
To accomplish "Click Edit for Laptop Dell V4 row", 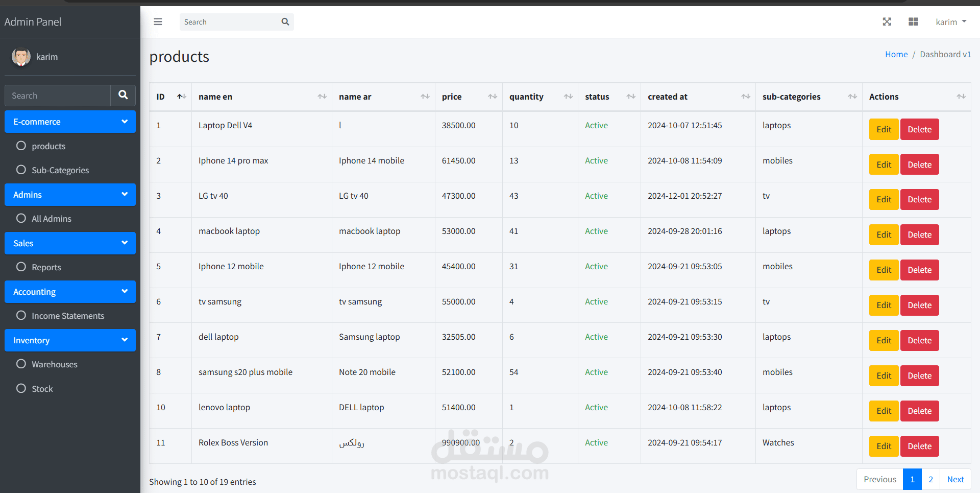I will pyautogui.click(x=884, y=129).
